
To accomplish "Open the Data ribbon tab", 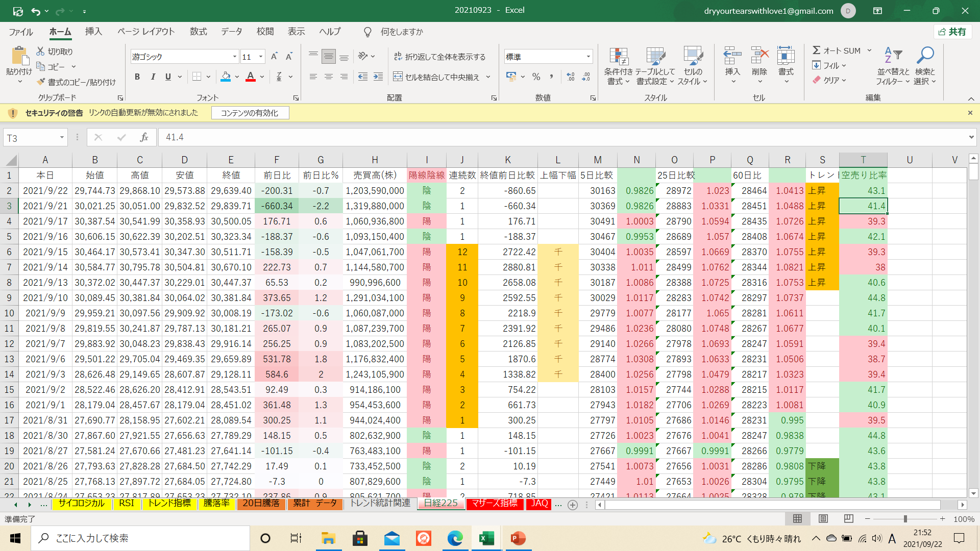I will (231, 32).
